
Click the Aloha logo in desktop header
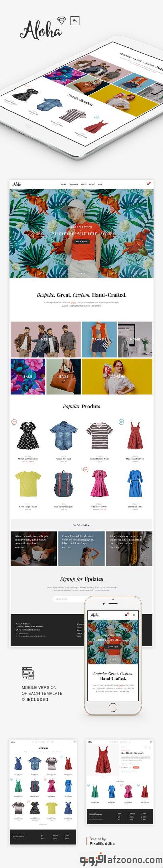(x=17, y=184)
